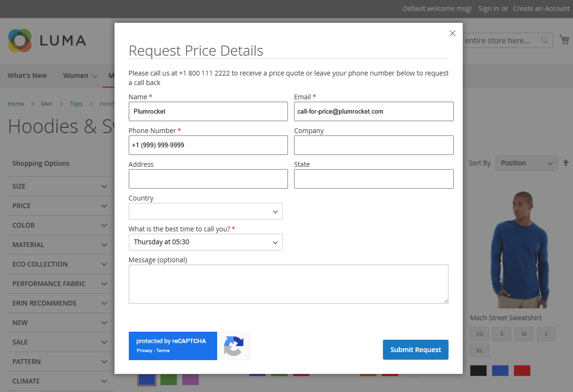Click the search magnifier icon
573x392 pixels.
(544, 40)
